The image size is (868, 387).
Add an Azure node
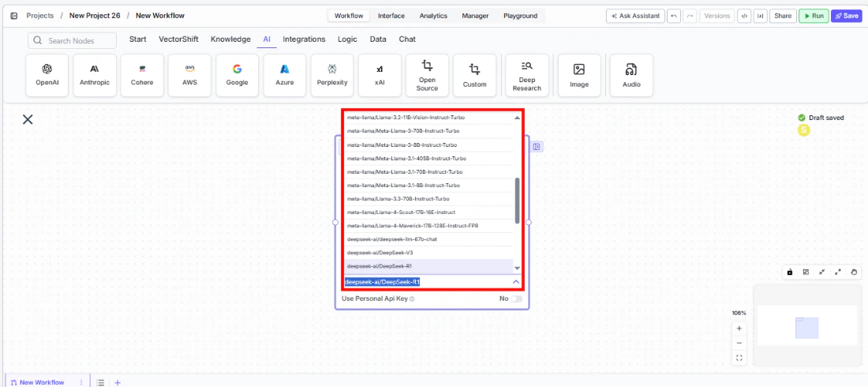285,75
